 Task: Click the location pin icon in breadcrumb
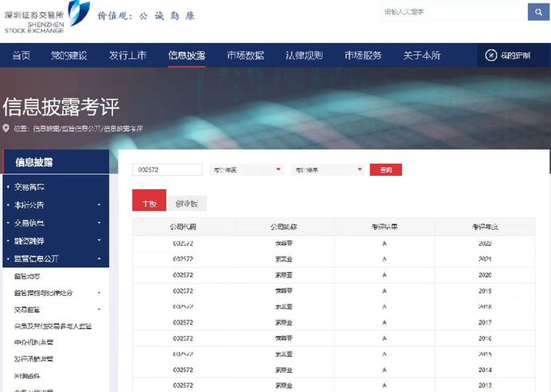pyautogui.click(x=6, y=128)
